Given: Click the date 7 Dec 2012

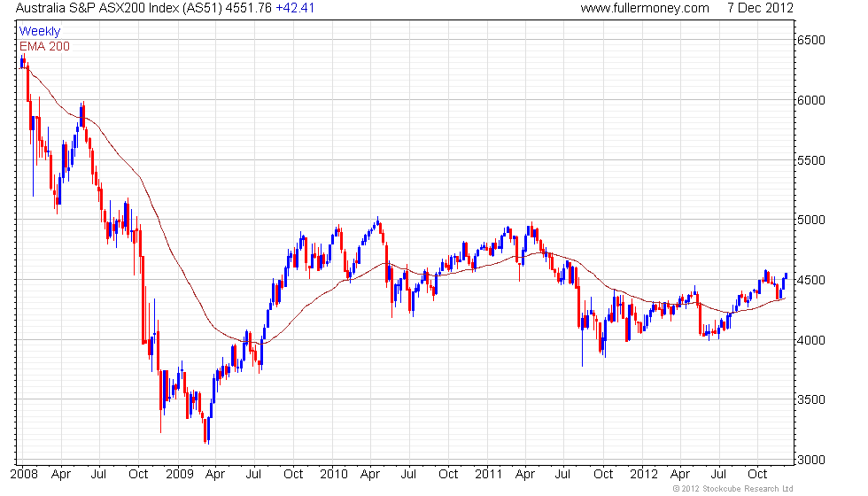Looking at the screenshot, I should point(760,8).
